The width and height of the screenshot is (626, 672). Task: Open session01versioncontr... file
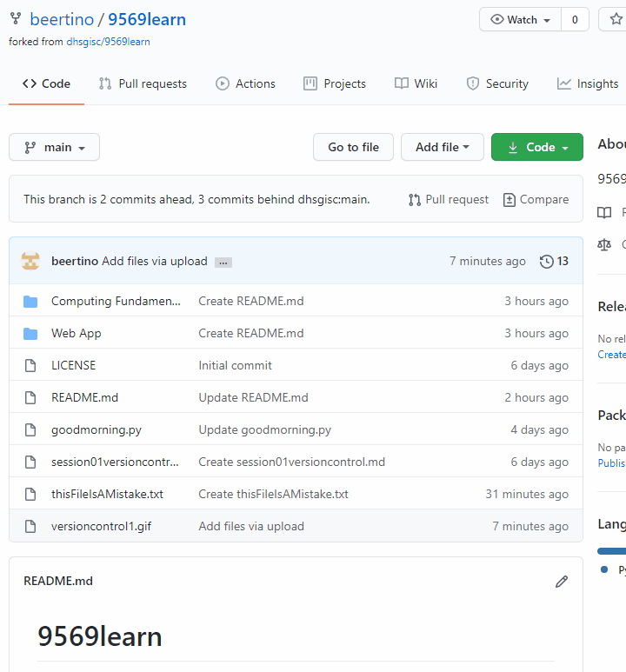point(115,462)
